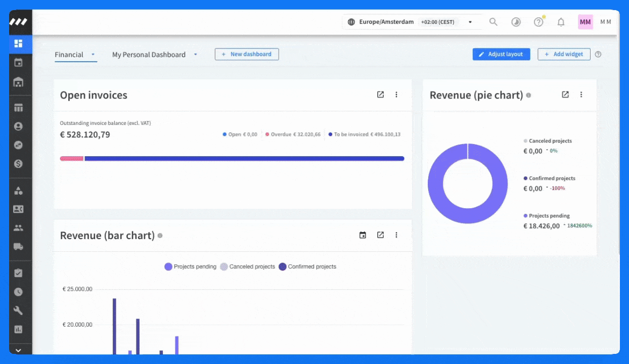
Task: Toggle Canceled projects series in bar chart legend
Action: [247, 266]
